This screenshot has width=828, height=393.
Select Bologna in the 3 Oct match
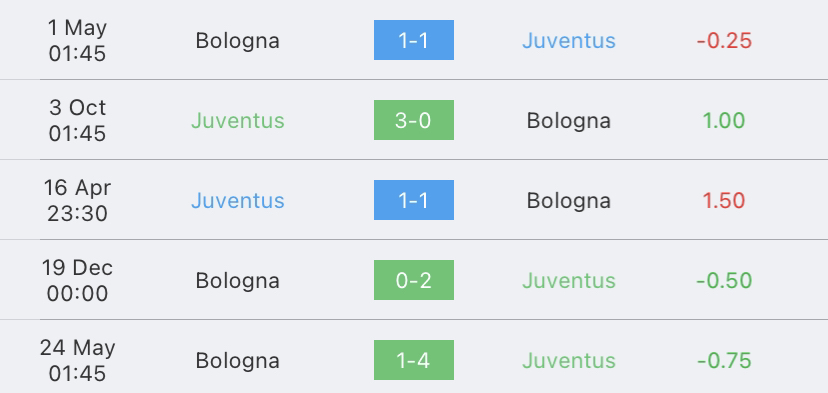pos(569,121)
